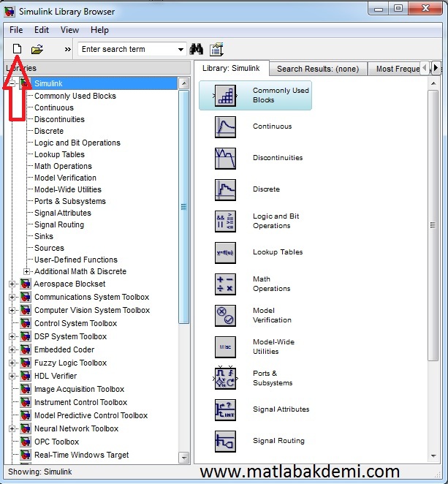448x484 pixels.
Task: Click the Real-Time Windows Target tree icon
Action: [x=26, y=455]
